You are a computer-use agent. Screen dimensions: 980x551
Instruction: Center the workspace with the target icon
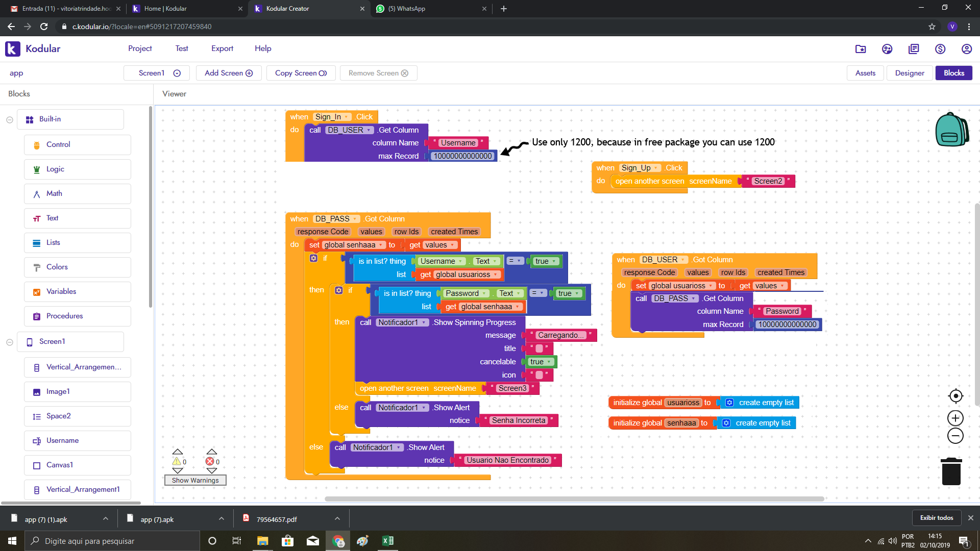[955, 396]
